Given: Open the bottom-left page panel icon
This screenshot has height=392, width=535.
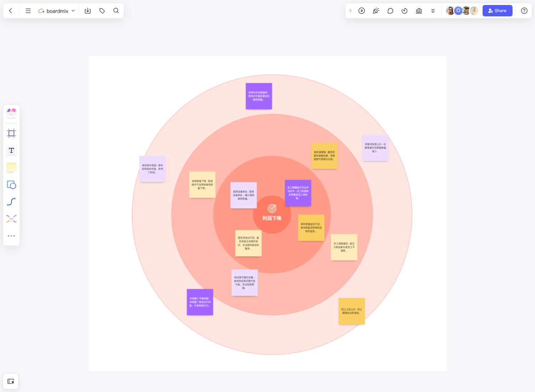Looking at the screenshot, I should [x=11, y=381].
